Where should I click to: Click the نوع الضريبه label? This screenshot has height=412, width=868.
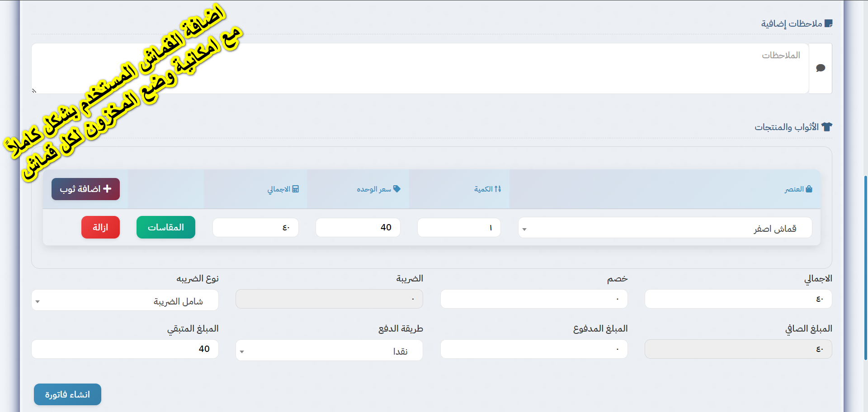198,279
